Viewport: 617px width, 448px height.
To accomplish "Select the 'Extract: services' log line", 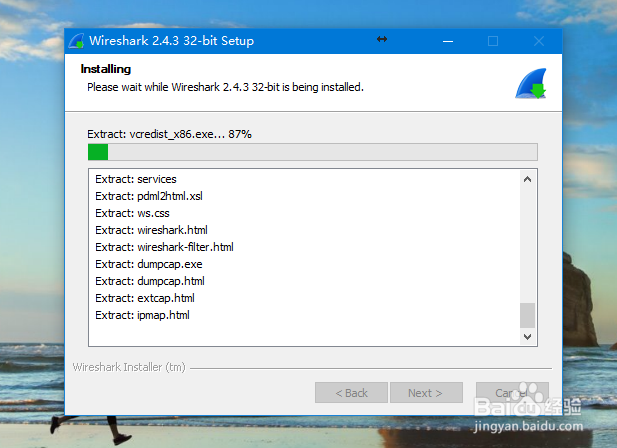I will click(x=136, y=179).
